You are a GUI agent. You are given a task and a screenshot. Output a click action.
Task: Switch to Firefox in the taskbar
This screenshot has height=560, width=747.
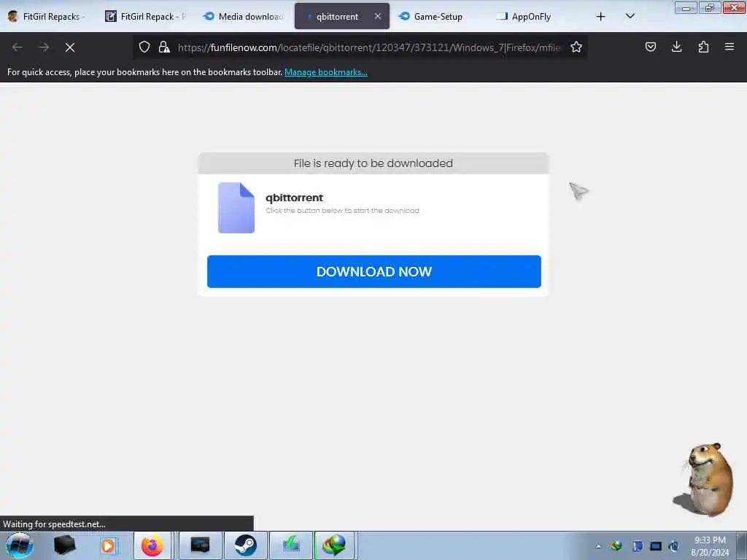(152, 545)
